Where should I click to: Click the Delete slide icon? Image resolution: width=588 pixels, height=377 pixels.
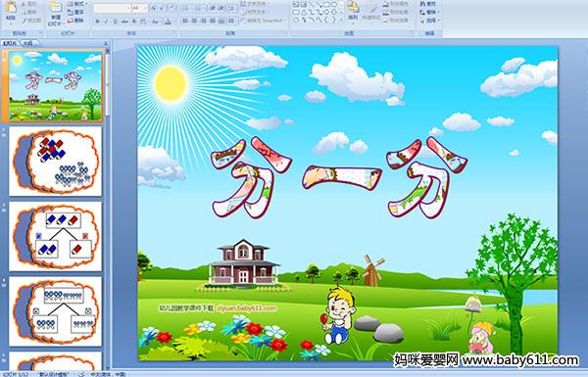point(76,21)
